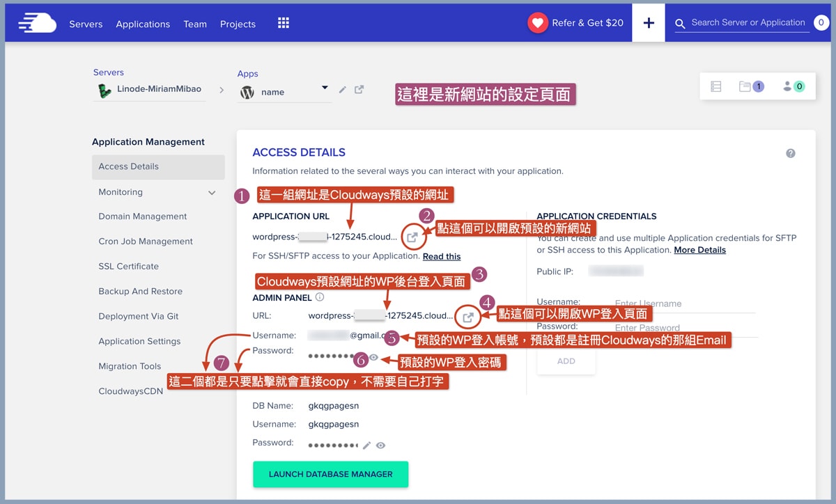
Task: Reveal the database password
Action: (x=380, y=446)
